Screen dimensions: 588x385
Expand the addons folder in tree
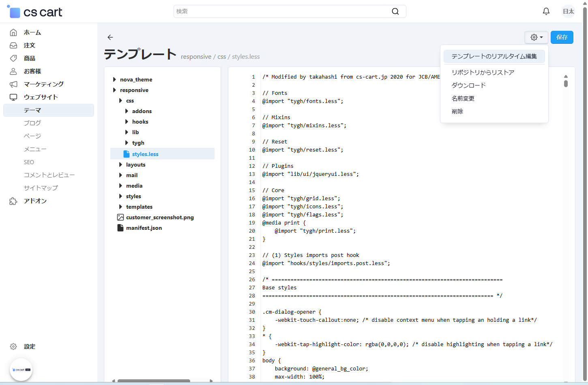click(127, 111)
